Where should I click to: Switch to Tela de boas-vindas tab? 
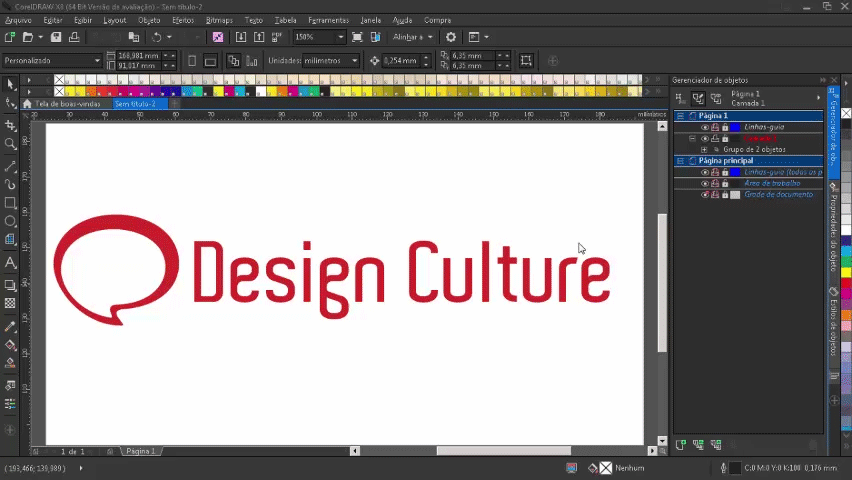tap(65, 103)
